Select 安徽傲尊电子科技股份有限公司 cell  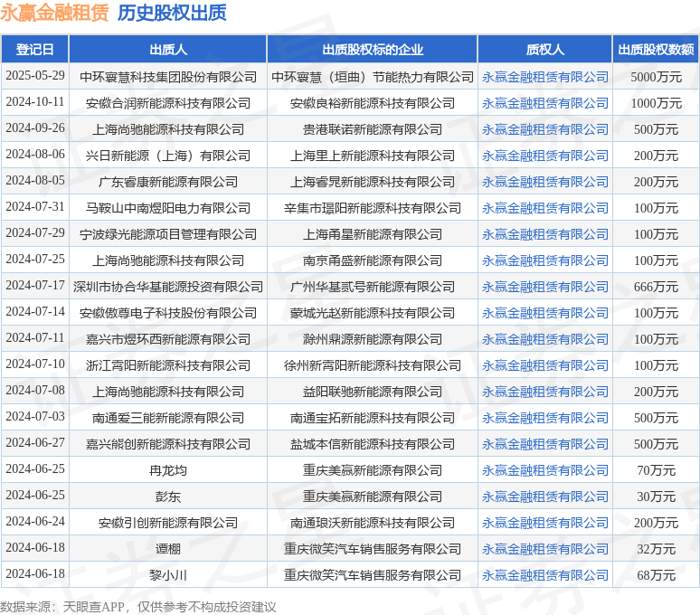pyautogui.click(x=168, y=313)
